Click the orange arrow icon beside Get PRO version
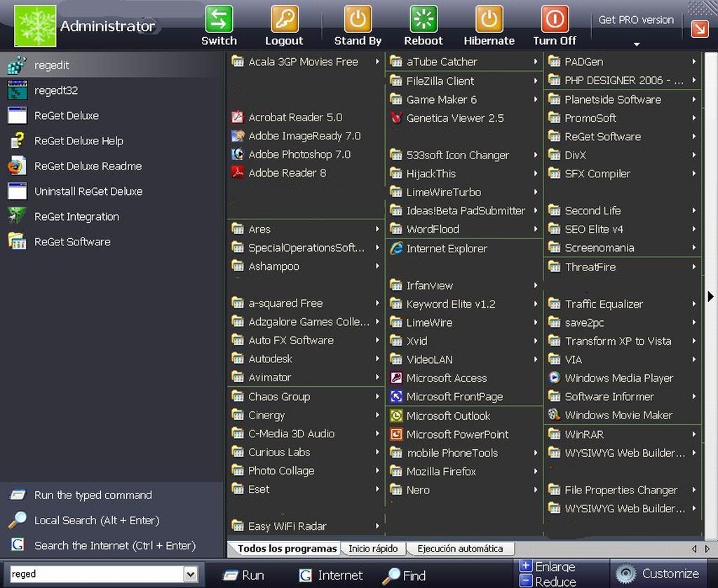 (700, 29)
